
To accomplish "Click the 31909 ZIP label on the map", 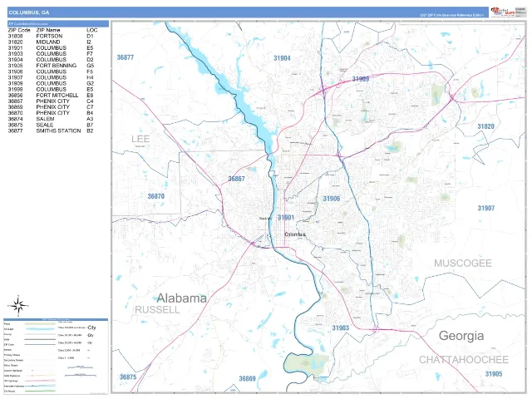I will point(360,79).
